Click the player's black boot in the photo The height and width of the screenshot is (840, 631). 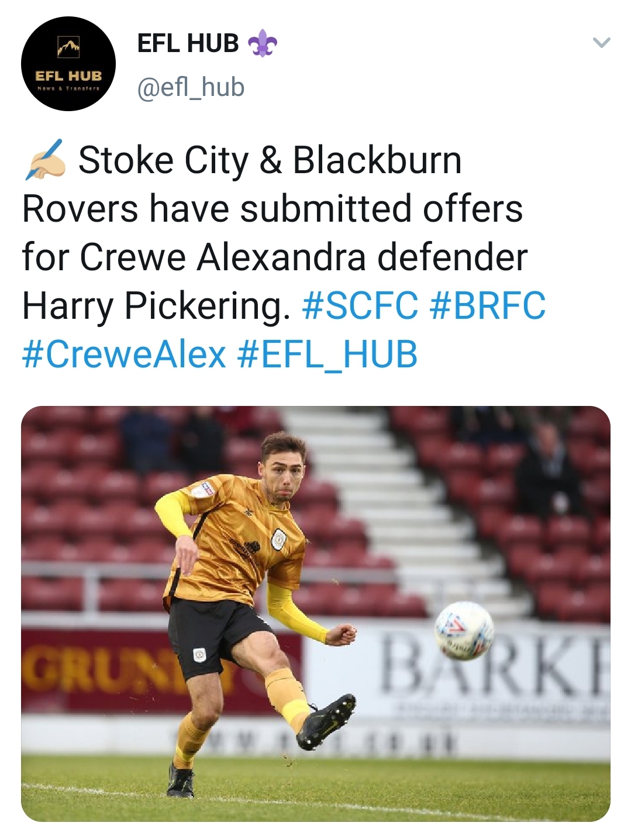tap(326, 721)
